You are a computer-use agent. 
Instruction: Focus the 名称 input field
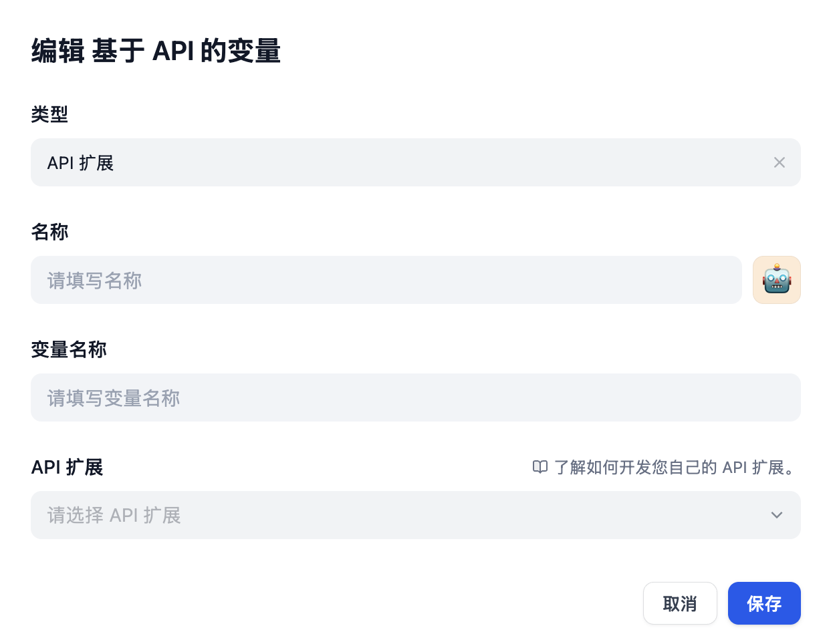(386, 280)
